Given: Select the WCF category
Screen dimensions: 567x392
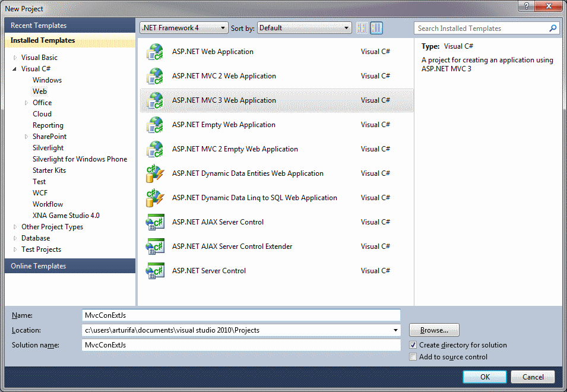Looking at the screenshot, I should point(40,193).
